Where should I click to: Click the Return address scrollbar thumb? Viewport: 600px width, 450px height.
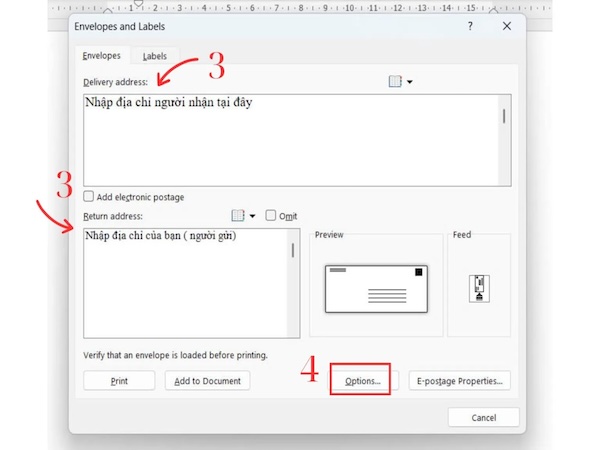coord(293,250)
